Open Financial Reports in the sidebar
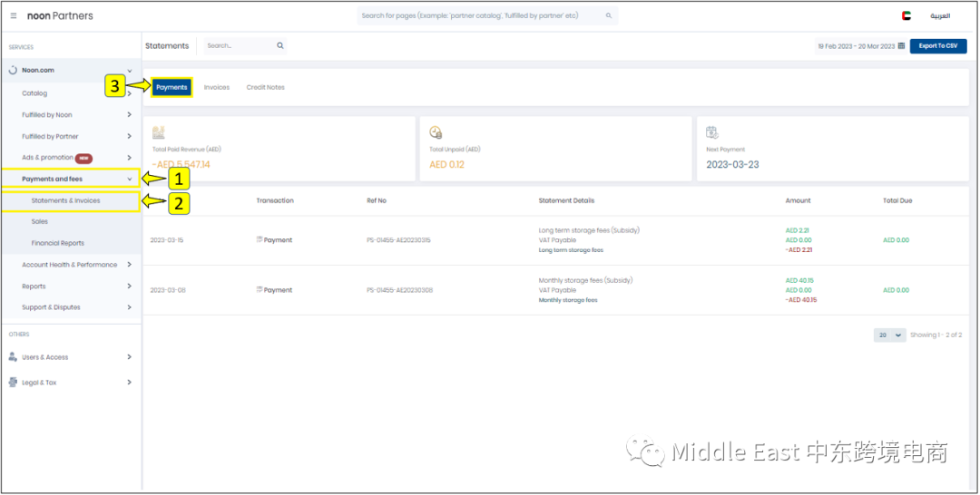The height and width of the screenshot is (495, 980). [x=57, y=244]
